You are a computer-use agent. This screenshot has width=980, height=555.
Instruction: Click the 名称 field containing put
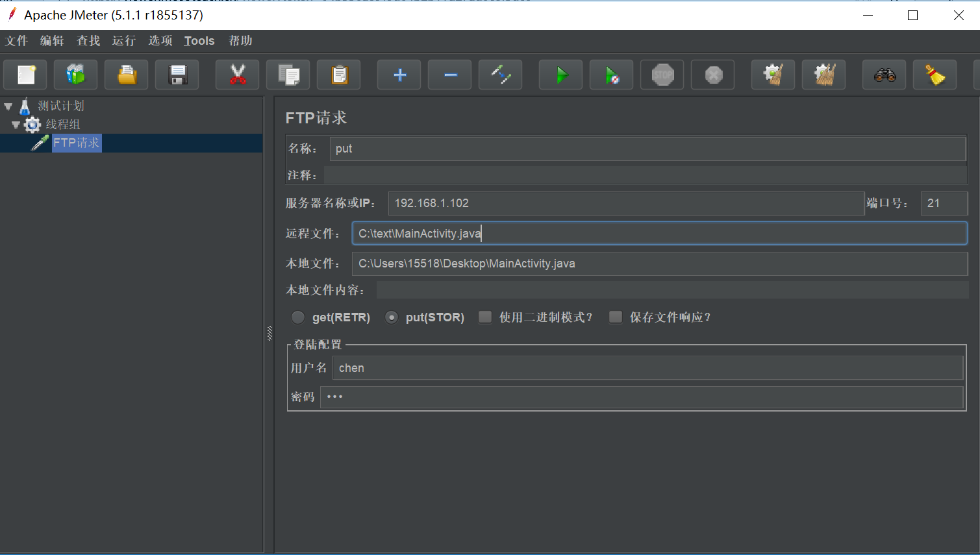click(x=647, y=149)
